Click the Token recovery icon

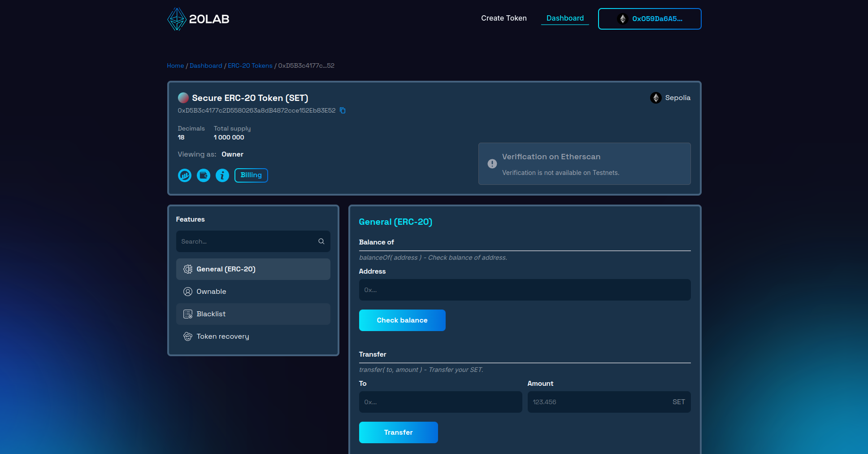tap(188, 336)
